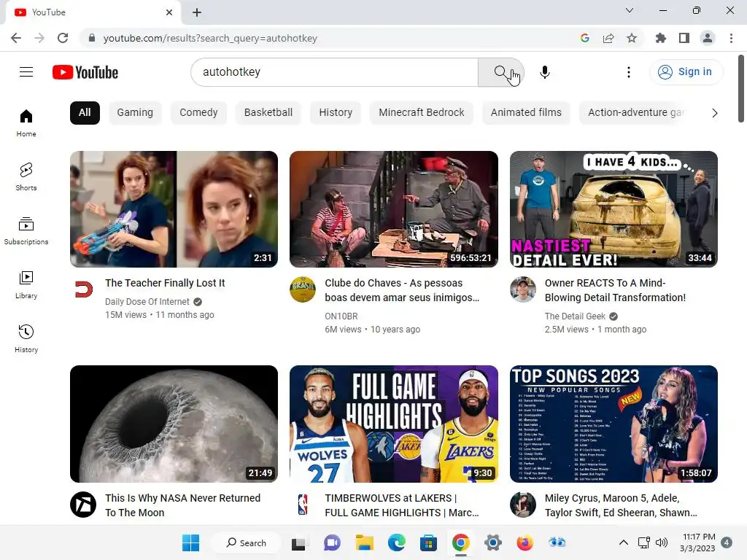Show hidden system tray icons
The height and width of the screenshot is (560, 747).
tap(623, 542)
